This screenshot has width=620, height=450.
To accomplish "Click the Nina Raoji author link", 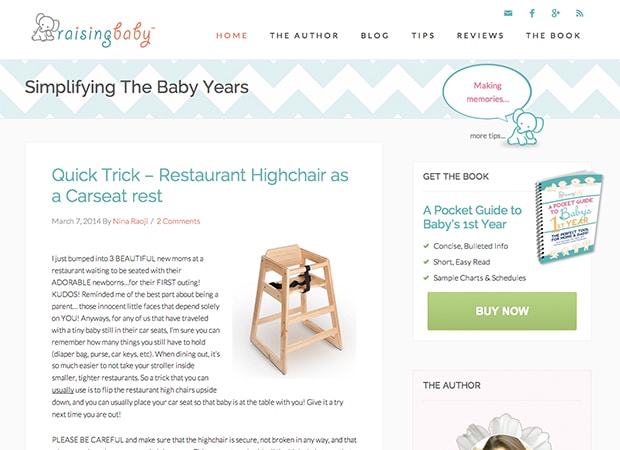I will (130, 221).
